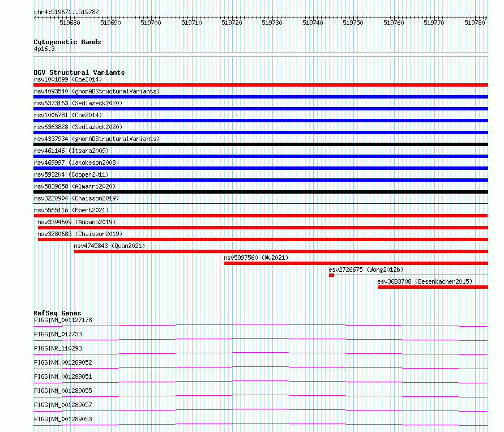Image resolution: width=504 pixels, height=432 pixels.
Task: Click the nsv1001899 (Coe2014) variant label
Action: 68,79
